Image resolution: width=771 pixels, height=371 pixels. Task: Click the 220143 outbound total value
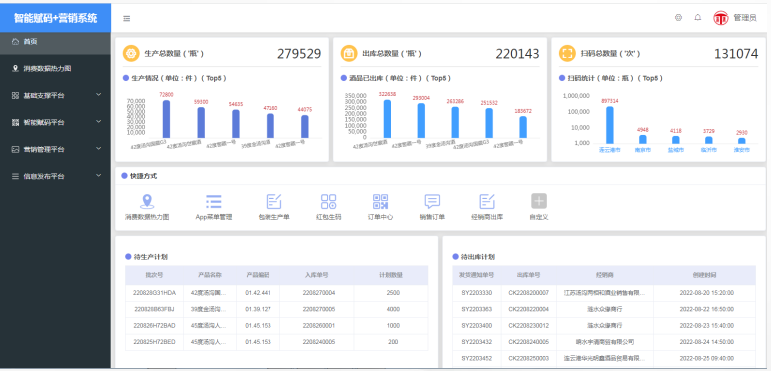pyautogui.click(x=517, y=54)
